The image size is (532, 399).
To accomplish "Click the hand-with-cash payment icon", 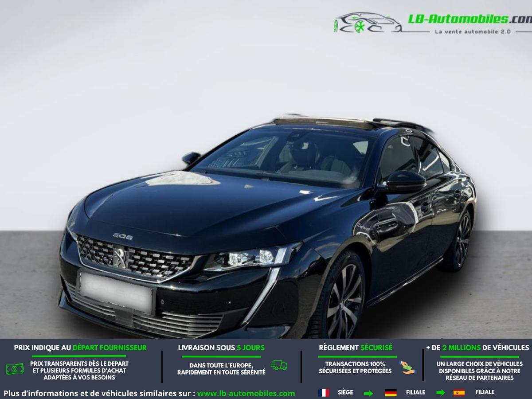I will [407, 367].
